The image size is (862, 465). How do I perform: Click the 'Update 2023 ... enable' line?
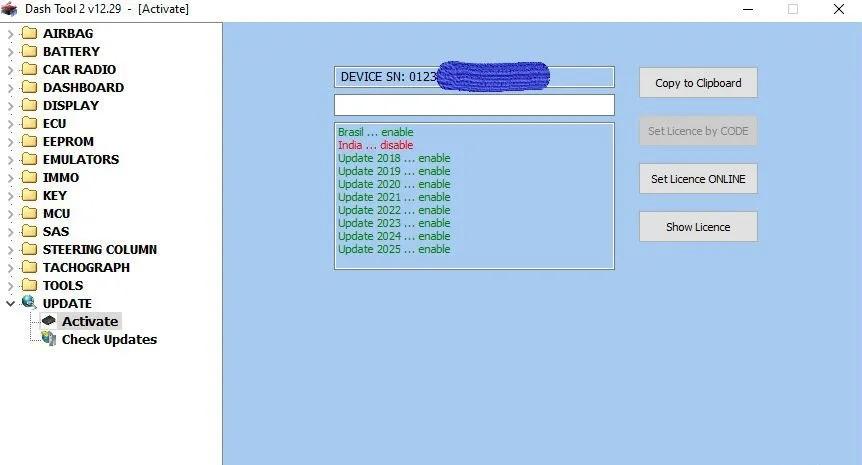point(394,223)
